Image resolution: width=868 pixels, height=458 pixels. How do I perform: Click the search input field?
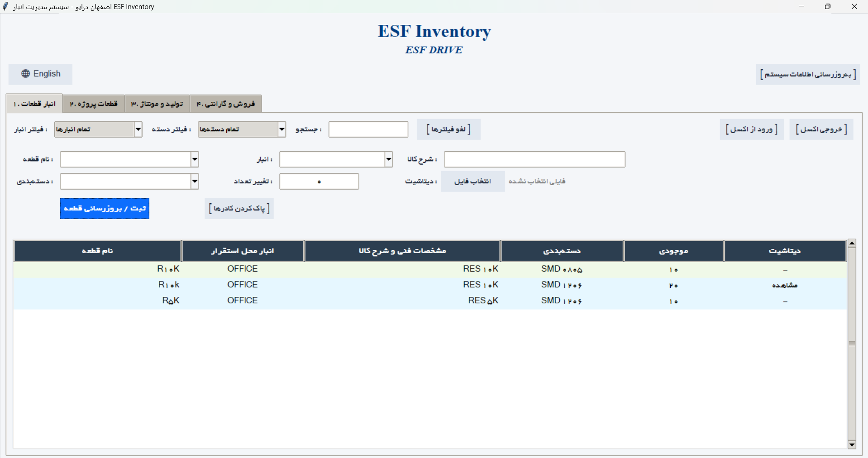(368, 129)
